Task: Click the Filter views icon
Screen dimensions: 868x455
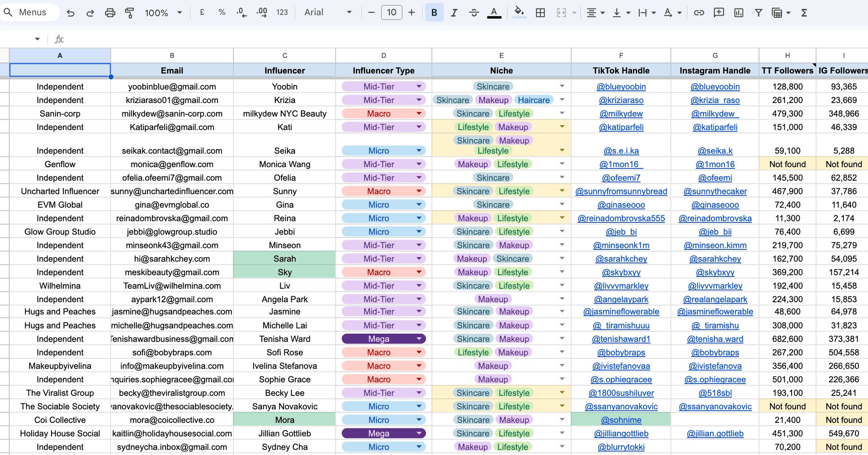Action: pyautogui.click(x=777, y=13)
